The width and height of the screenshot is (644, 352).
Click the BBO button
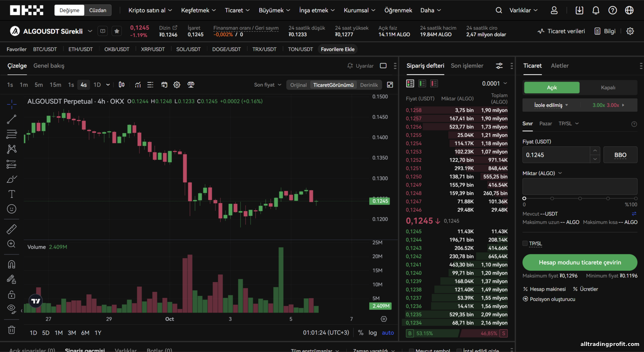620,155
